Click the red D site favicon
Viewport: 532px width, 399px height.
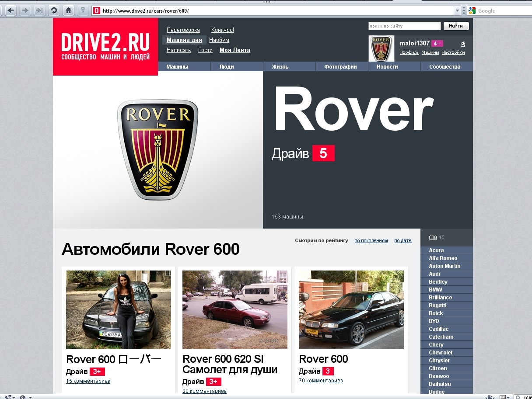(96, 10)
